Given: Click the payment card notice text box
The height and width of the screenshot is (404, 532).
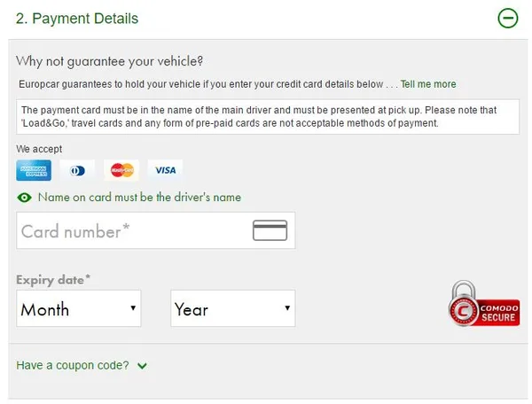Looking at the screenshot, I should [x=268, y=117].
